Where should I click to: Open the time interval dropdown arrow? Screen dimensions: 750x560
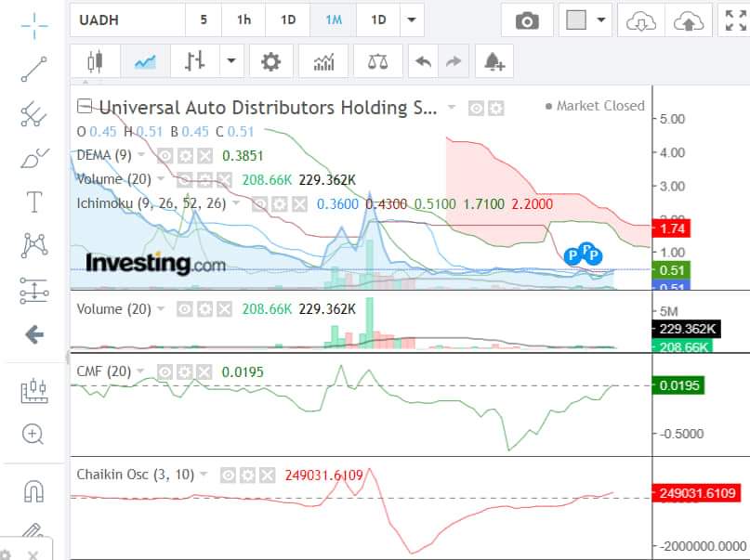click(x=412, y=20)
